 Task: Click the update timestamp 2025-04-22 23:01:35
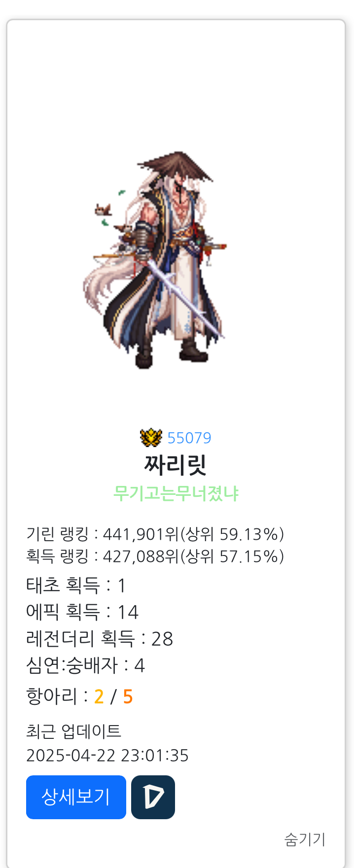point(107,755)
